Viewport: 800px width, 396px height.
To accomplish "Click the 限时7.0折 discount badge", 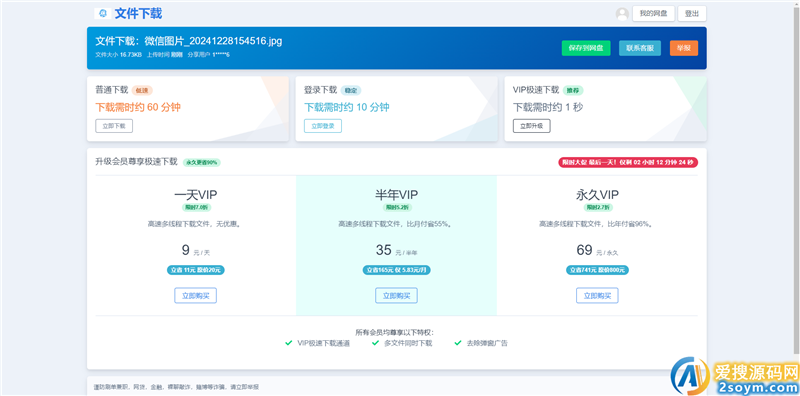I will 196,208.
